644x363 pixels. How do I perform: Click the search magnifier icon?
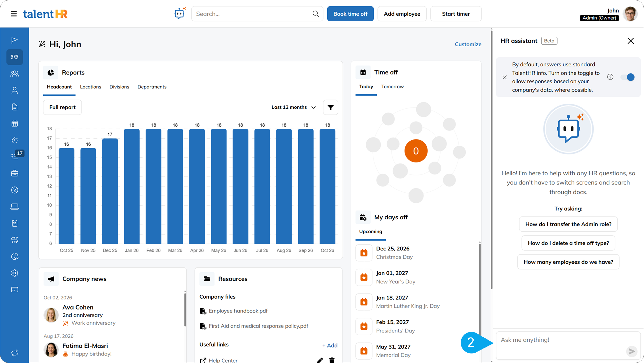tap(316, 14)
